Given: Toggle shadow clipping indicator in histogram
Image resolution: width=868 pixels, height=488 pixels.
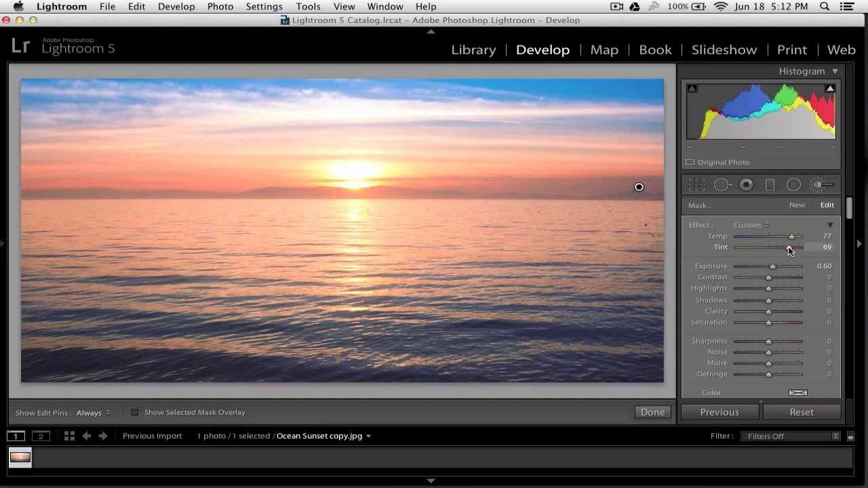Looking at the screenshot, I should pyautogui.click(x=692, y=88).
